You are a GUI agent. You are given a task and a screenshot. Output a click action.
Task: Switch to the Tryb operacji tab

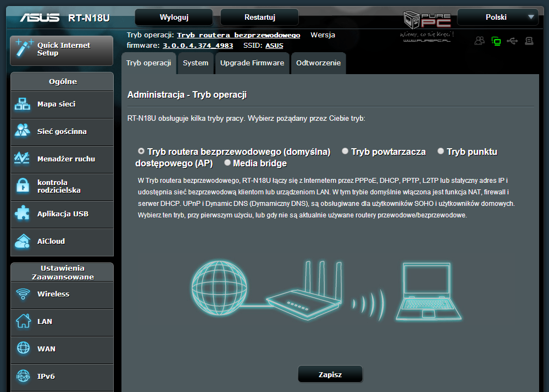[149, 63]
